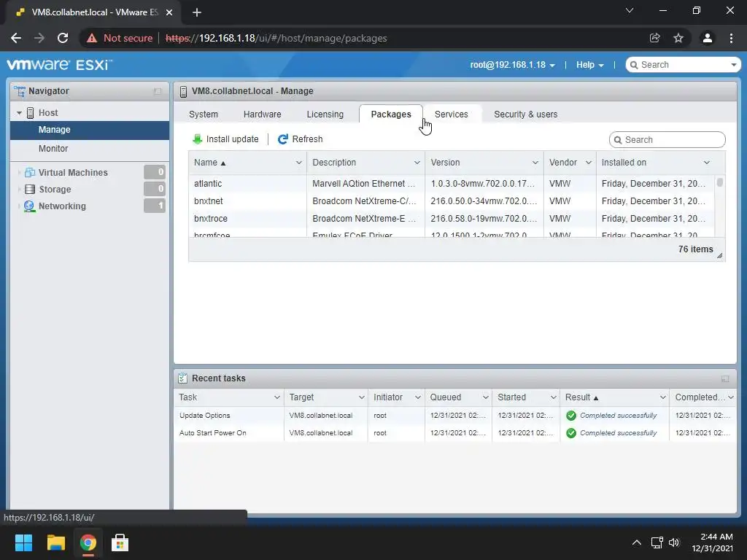Viewport: 747px width, 560px height.
Task: Click the Install update icon button
Action: (197, 139)
